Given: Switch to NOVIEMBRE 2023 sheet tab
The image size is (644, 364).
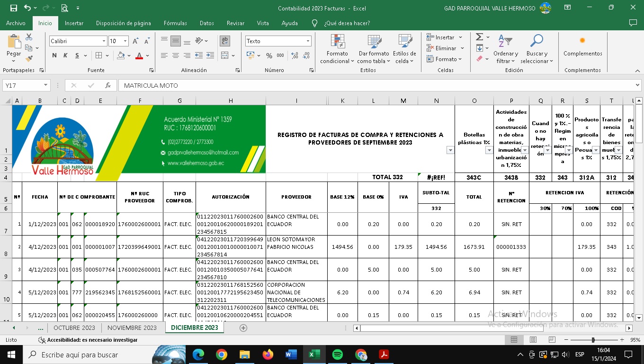Looking at the screenshot, I should (x=132, y=328).
